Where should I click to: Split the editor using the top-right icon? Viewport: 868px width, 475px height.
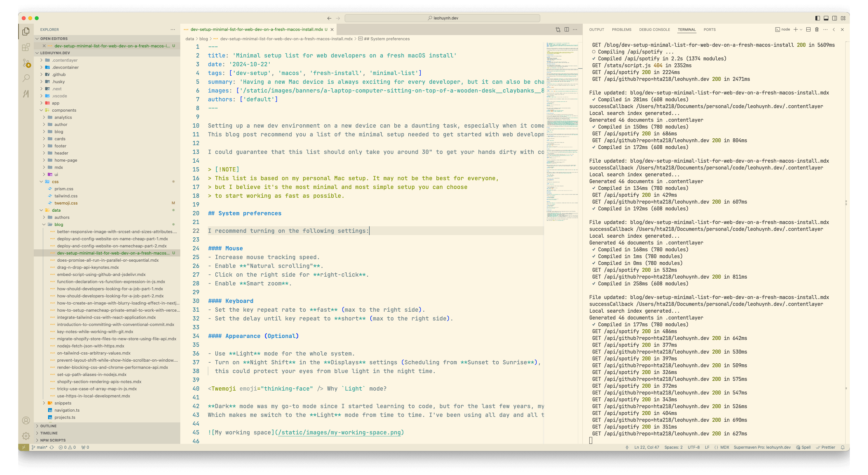pyautogui.click(x=567, y=30)
